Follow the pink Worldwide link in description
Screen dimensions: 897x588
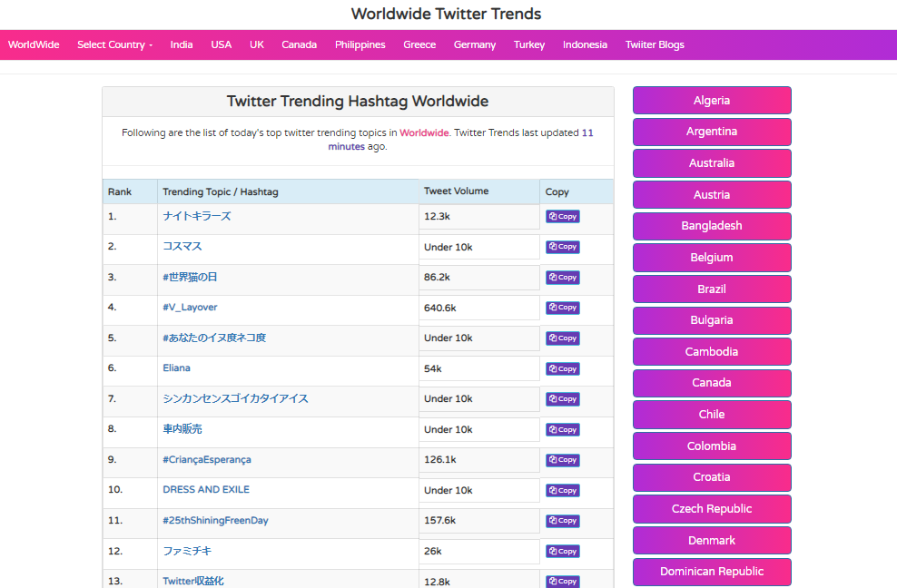pyautogui.click(x=424, y=132)
